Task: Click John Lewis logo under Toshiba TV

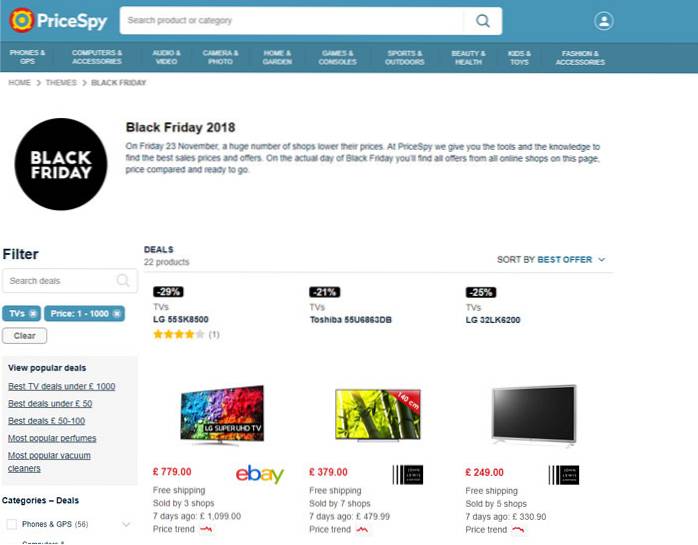Action: click(408, 475)
